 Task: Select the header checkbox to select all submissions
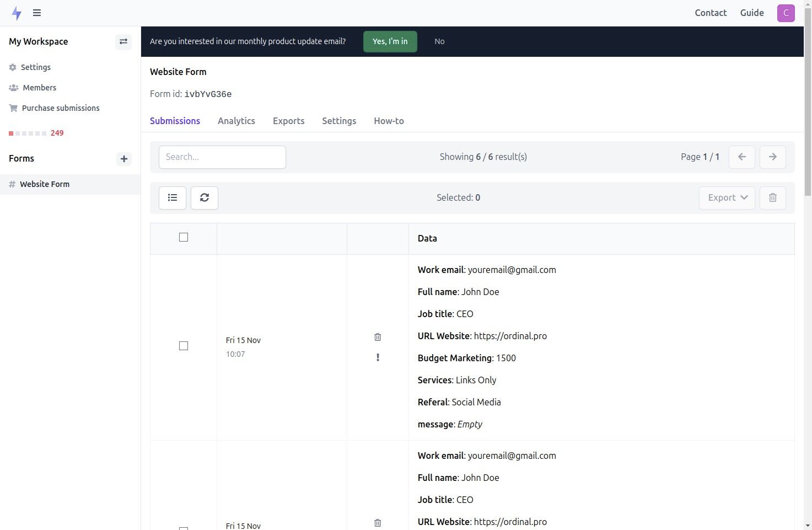coord(183,237)
